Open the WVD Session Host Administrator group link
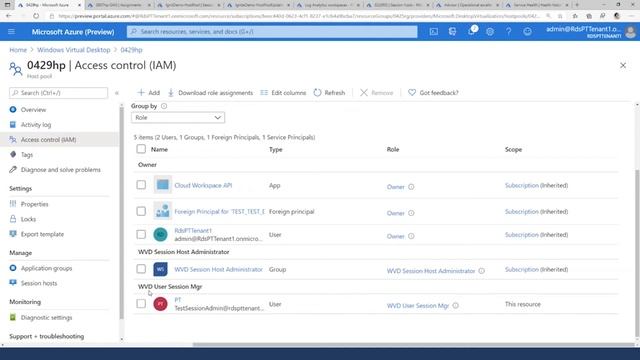The height and width of the screenshot is (360, 640). (x=218, y=269)
